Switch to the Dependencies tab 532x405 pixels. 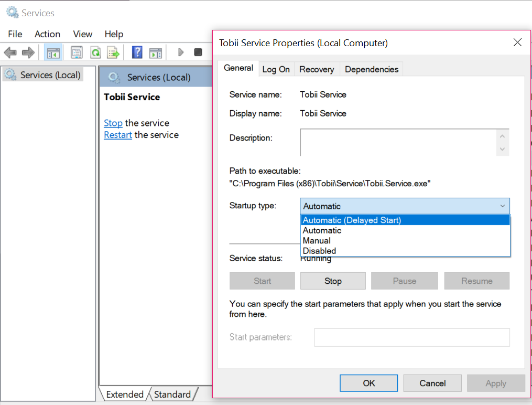372,69
